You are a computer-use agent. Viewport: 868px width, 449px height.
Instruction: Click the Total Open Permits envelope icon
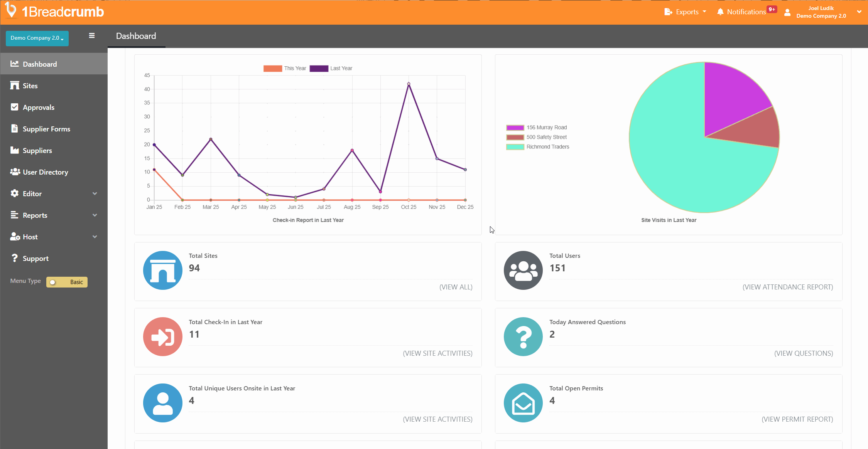point(523,403)
